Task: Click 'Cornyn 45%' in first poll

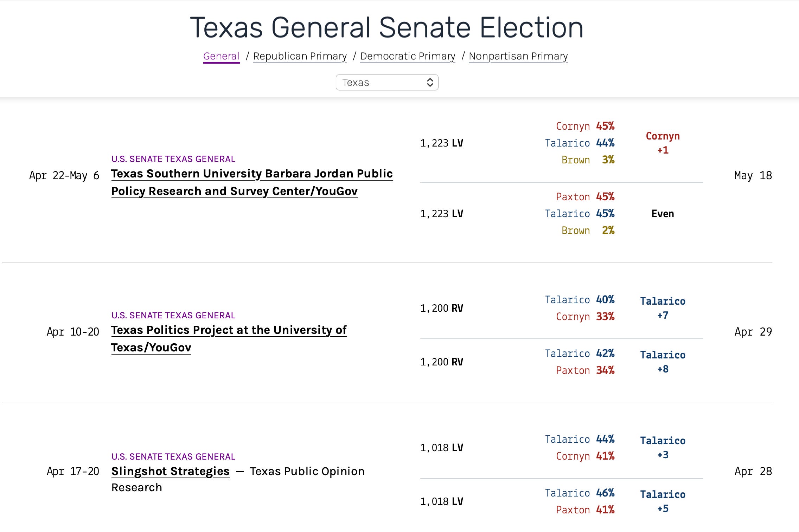Action: pyautogui.click(x=585, y=126)
